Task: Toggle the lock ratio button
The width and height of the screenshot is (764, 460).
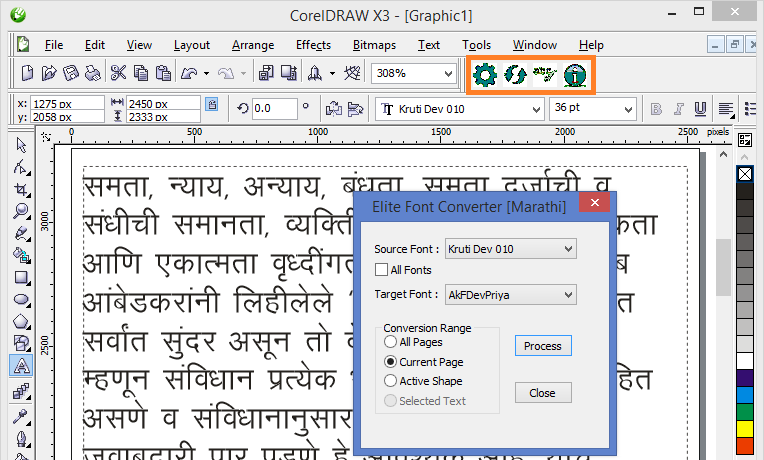Action: pyautogui.click(x=211, y=104)
